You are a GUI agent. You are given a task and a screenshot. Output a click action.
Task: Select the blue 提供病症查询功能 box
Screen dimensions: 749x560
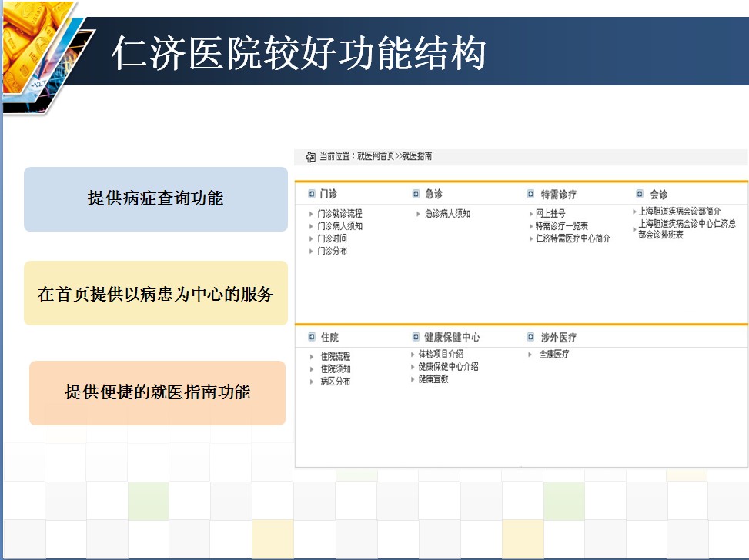pos(155,199)
